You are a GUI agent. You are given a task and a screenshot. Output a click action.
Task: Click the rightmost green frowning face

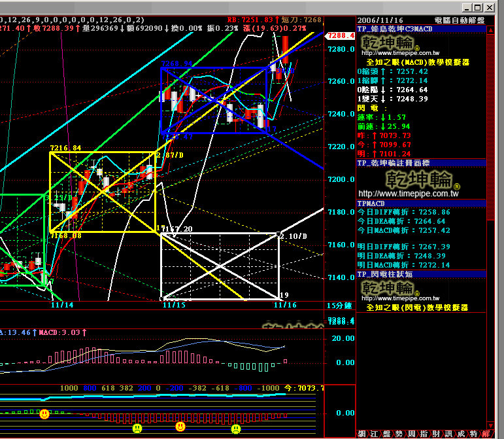[236, 429]
